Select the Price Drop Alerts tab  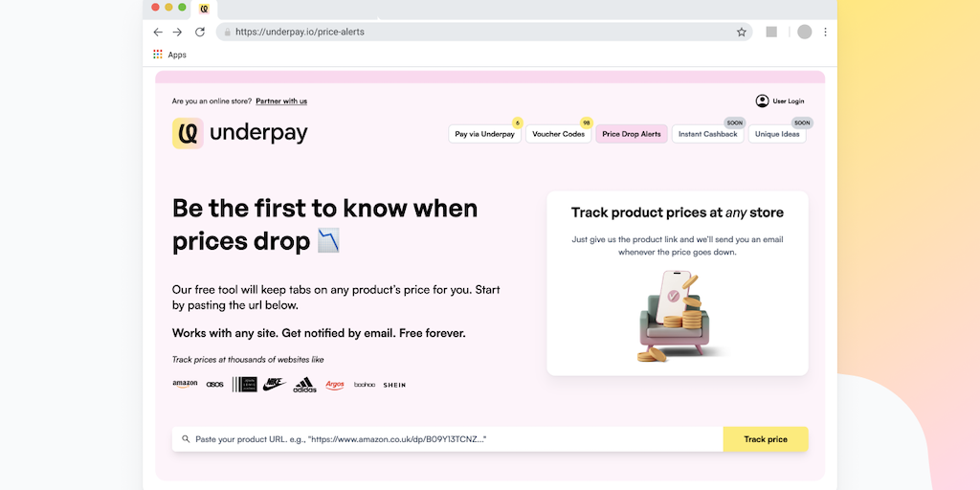(632, 134)
